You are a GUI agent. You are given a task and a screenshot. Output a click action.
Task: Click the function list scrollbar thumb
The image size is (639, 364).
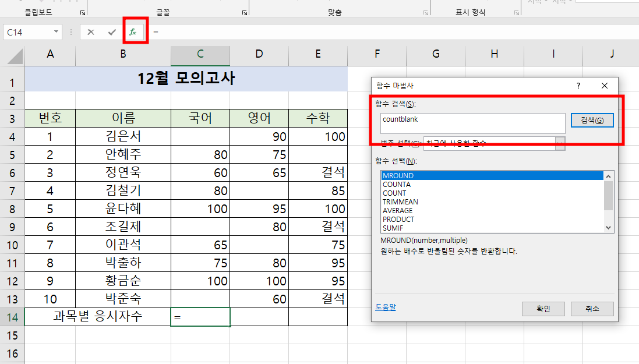coord(609,196)
